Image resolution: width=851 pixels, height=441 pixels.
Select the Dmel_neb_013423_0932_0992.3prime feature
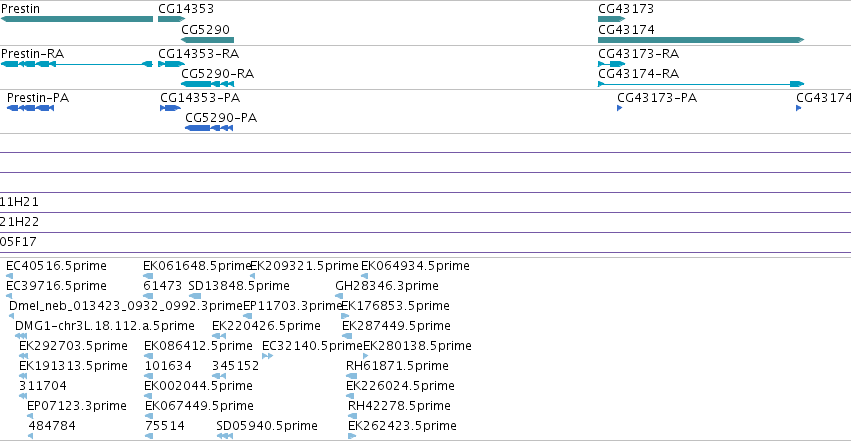[11, 316]
